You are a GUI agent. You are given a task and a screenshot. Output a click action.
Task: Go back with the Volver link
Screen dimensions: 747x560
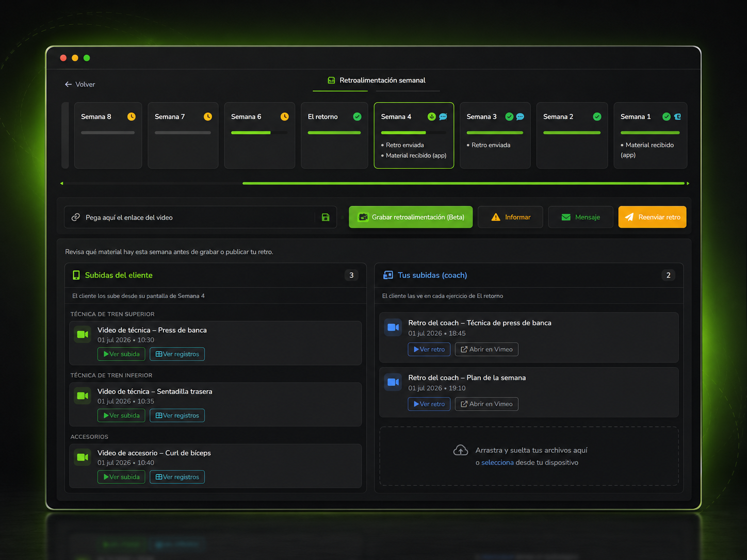(x=80, y=84)
